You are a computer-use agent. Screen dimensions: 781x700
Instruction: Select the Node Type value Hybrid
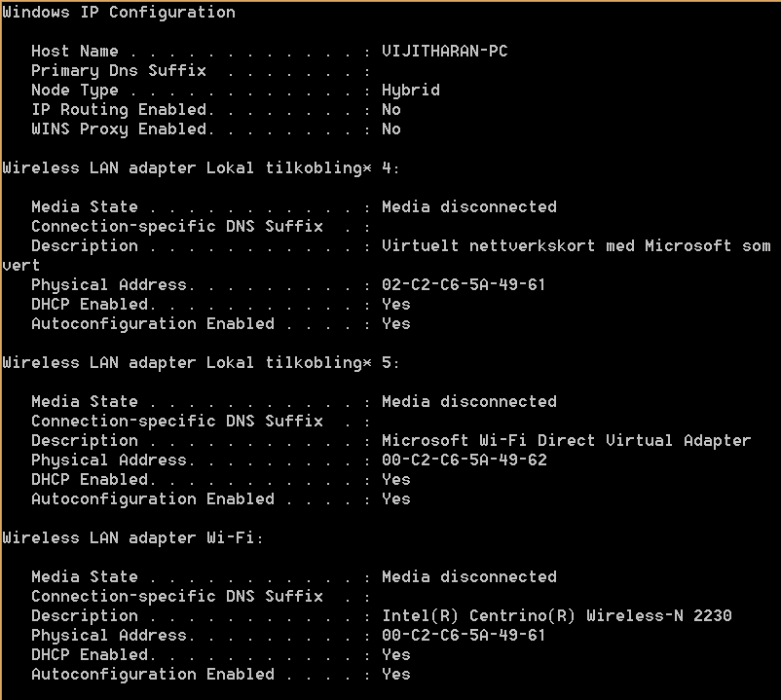[410, 91]
